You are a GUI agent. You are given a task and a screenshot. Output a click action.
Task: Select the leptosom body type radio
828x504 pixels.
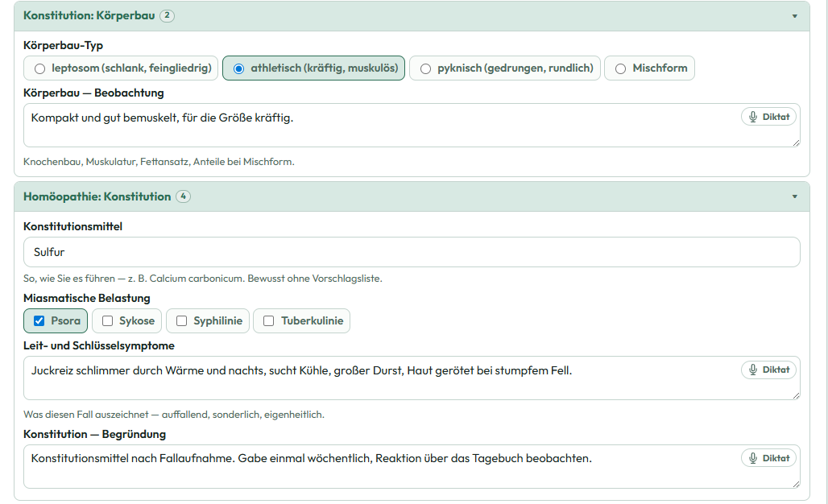click(39, 68)
